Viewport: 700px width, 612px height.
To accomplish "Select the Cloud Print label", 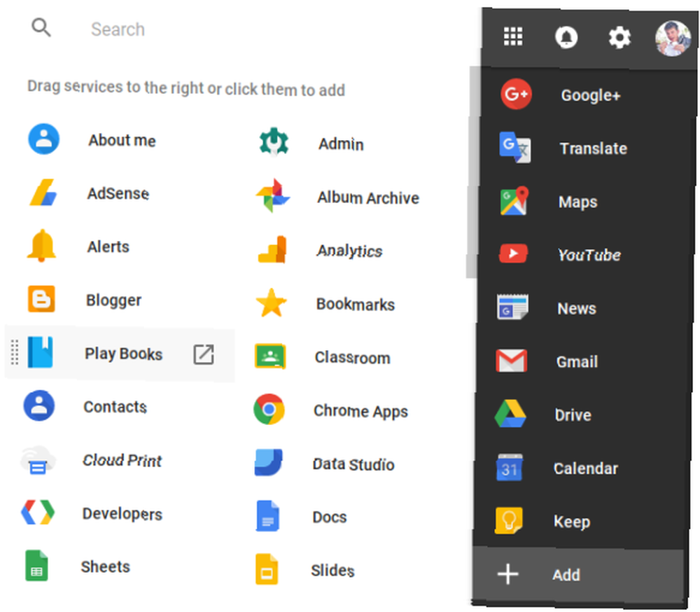I will tap(122, 460).
